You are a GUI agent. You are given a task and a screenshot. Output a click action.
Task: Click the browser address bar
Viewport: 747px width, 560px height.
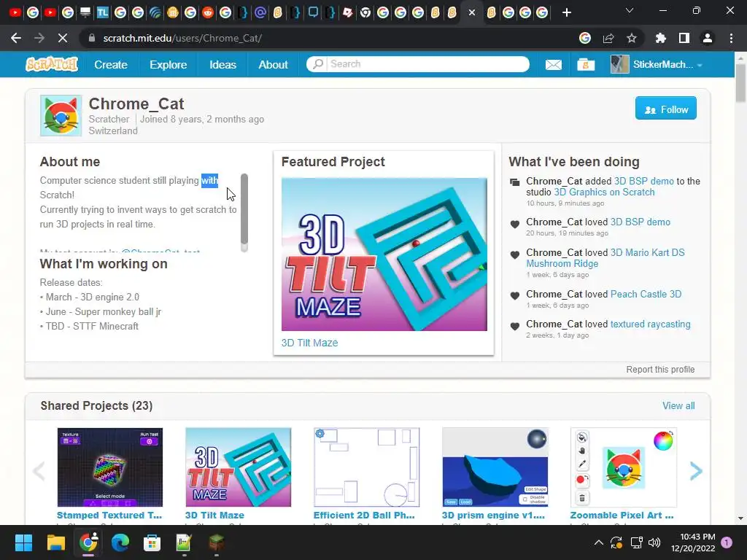(329, 38)
